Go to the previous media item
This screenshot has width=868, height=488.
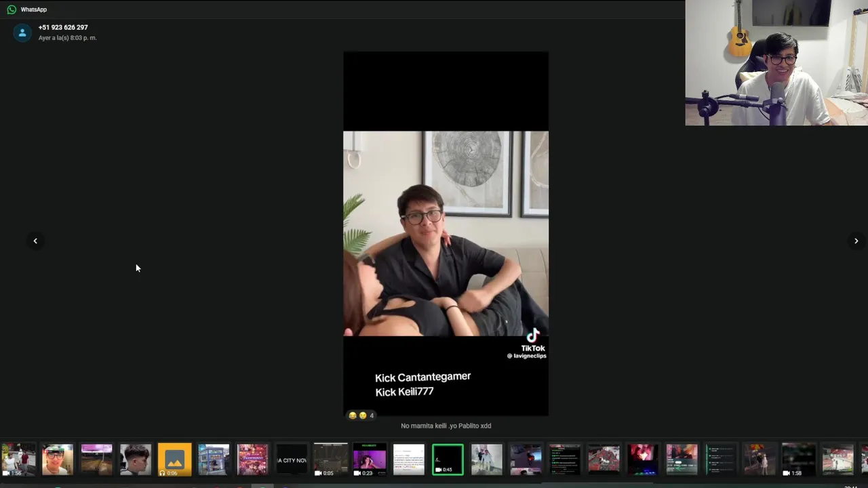(x=35, y=241)
